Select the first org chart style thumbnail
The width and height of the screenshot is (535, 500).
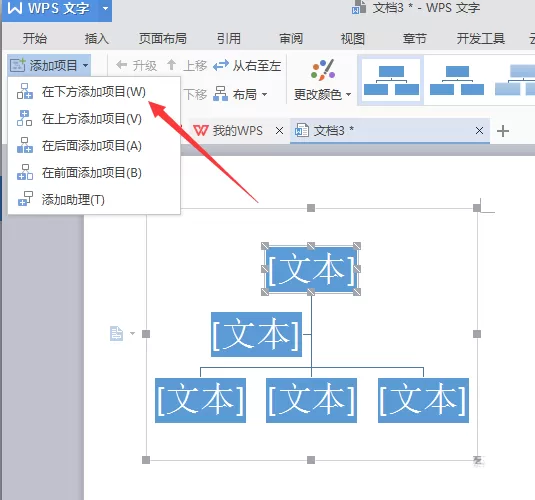(x=391, y=81)
